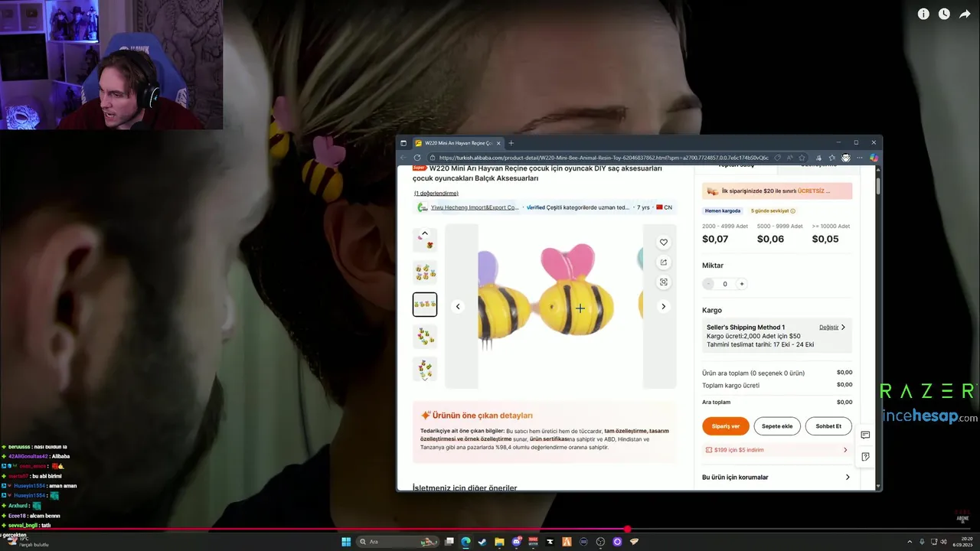Show previous product image with left arrow
980x551 pixels.
click(x=458, y=306)
